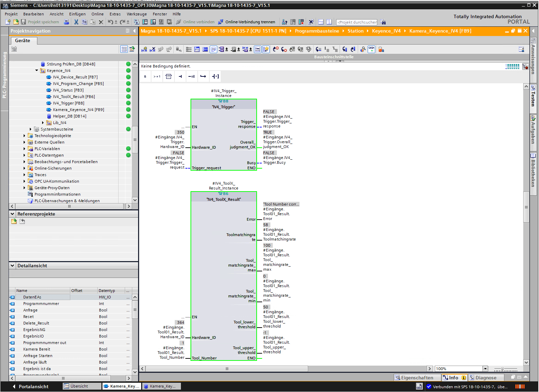The image size is (539, 392).
Task: Toggle network comments on/off in editor toolbar
Action: pyautogui.click(x=258, y=49)
